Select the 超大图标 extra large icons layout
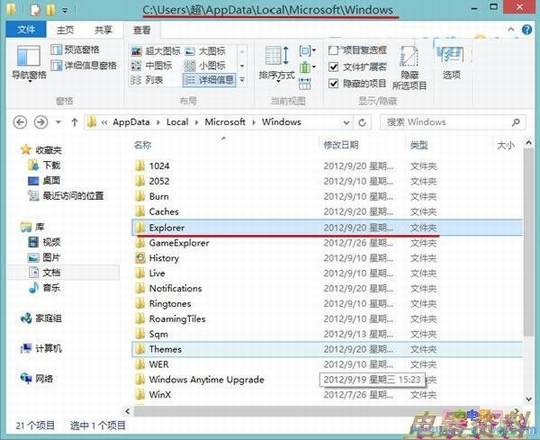 point(156,51)
